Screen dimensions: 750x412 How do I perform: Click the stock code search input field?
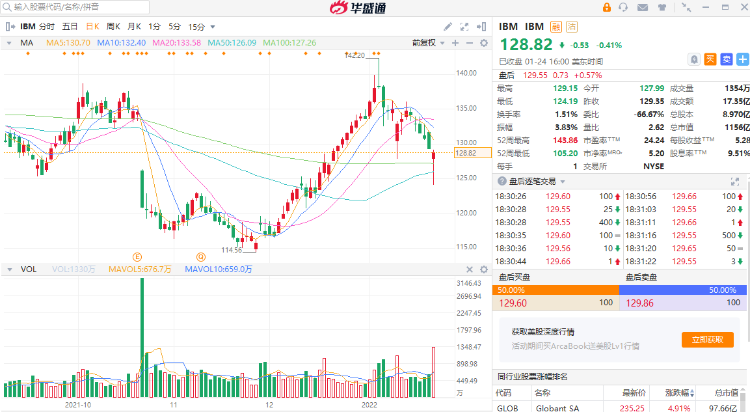coord(75,7)
